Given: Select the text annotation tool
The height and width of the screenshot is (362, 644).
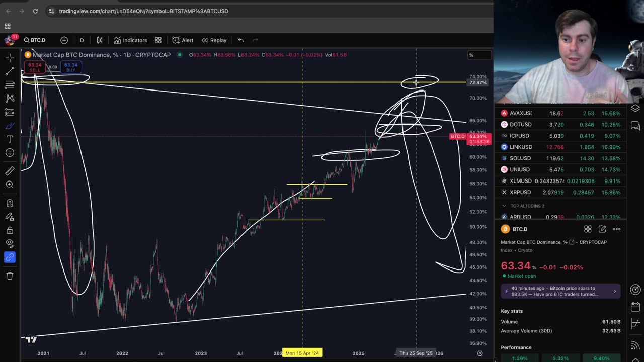Looking at the screenshot, I should coord(10,139).
